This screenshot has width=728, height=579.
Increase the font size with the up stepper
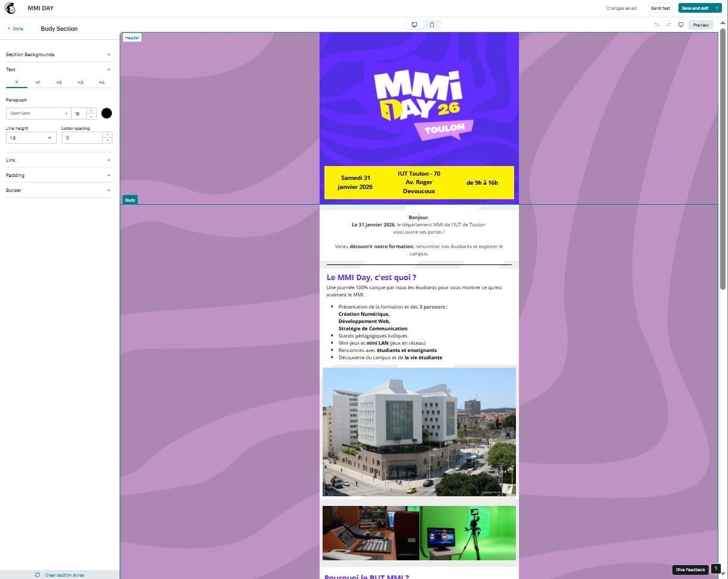pos(91,110)
